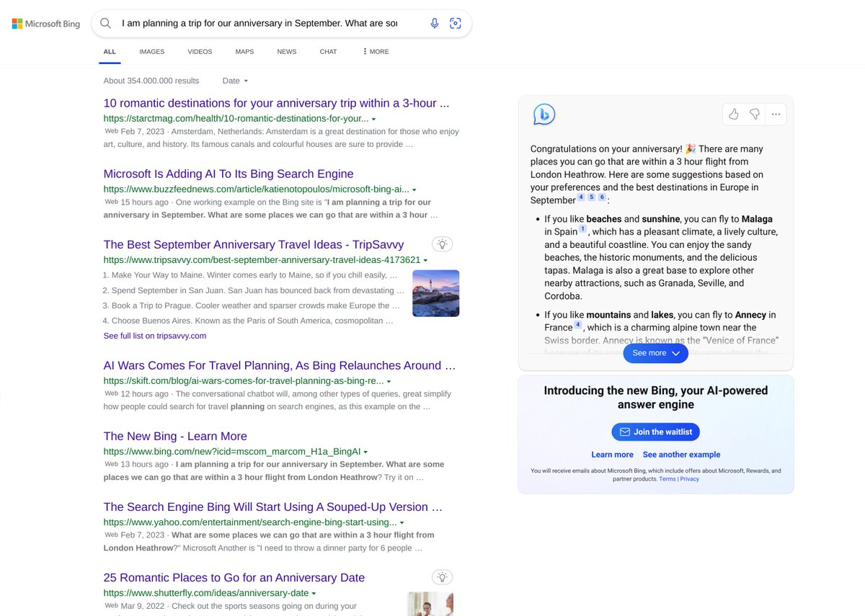Click the tripsavvy.com green URL
This screenshot has height=616, width=865.
point(262,260)
